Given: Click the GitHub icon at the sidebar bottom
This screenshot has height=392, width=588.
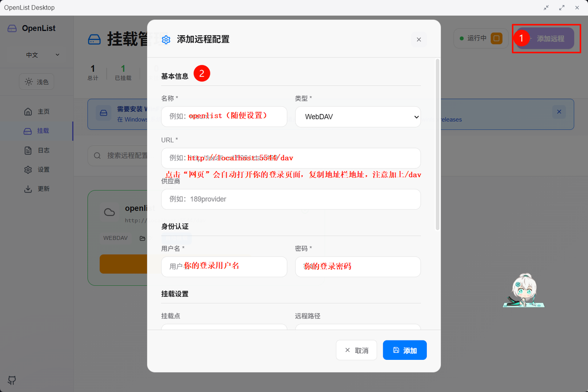Looking at the screenshot, I should coord(12,380).
